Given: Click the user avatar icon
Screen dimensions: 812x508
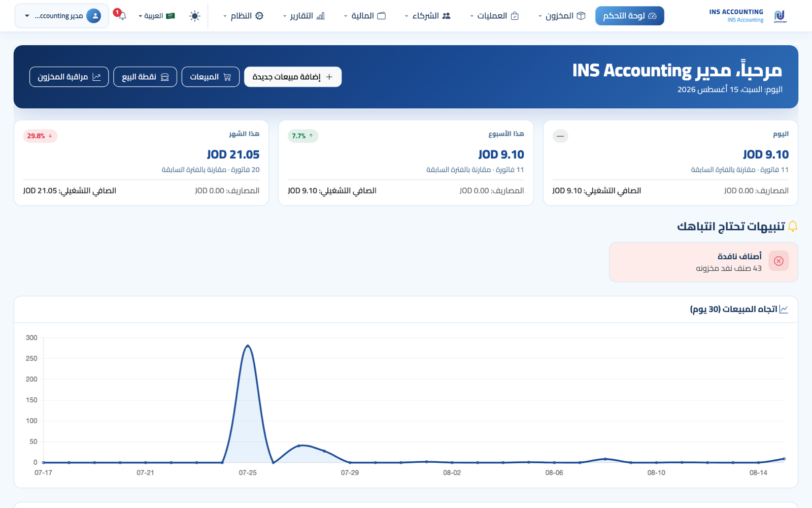Looking at the screenshot, I should click(x=93, y=16).
